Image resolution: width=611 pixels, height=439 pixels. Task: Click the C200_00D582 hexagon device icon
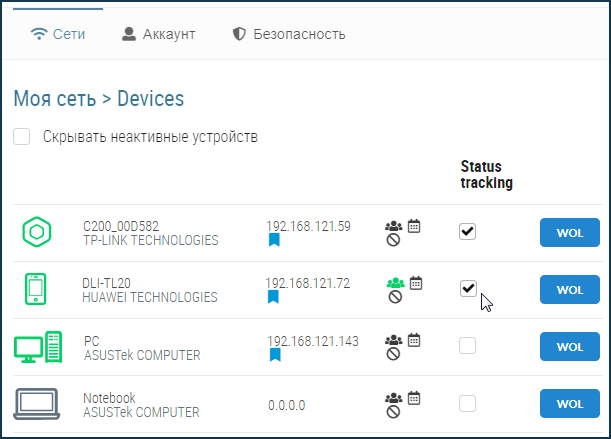[37, 232]
